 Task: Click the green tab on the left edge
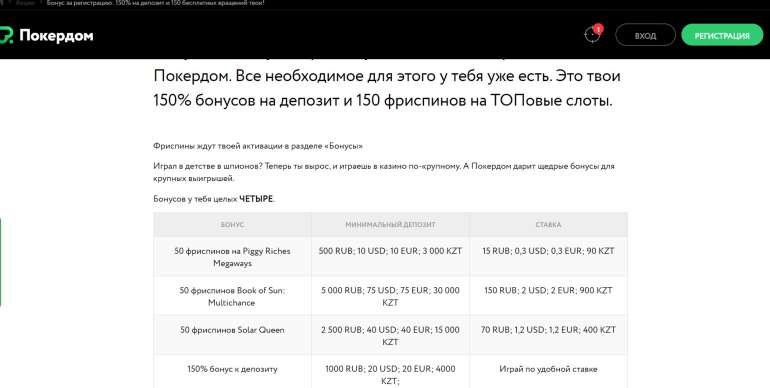click(0, 262)
